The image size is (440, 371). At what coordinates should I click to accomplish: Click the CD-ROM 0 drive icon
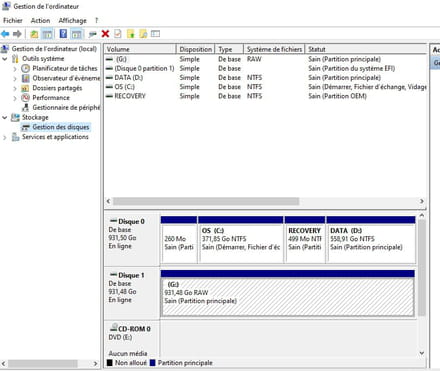[x=114, y=328]
